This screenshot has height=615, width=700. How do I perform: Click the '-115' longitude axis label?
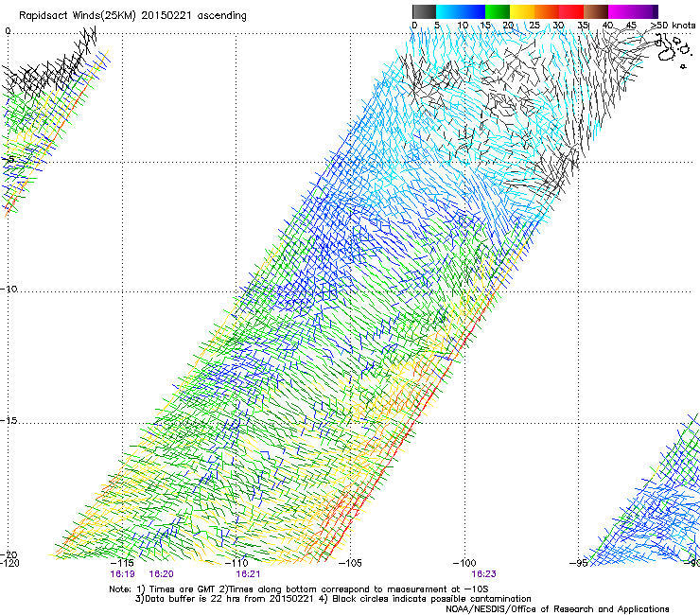click(122, 563)
